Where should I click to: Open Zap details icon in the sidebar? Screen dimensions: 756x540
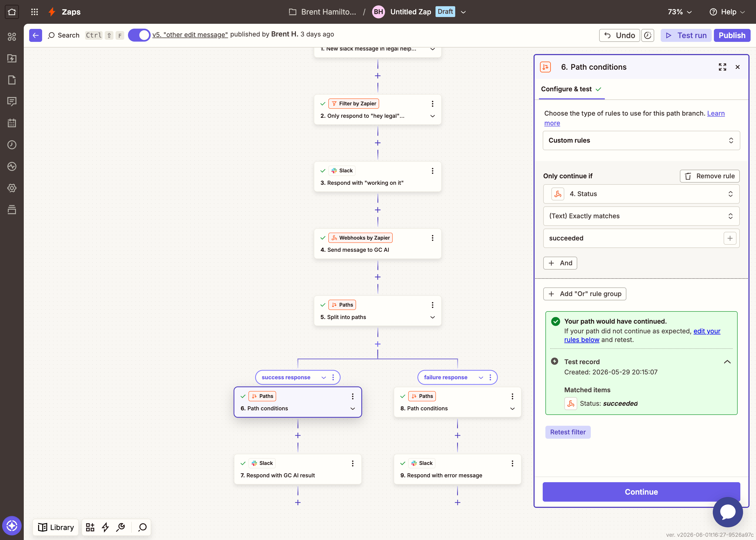pos(12,58)
